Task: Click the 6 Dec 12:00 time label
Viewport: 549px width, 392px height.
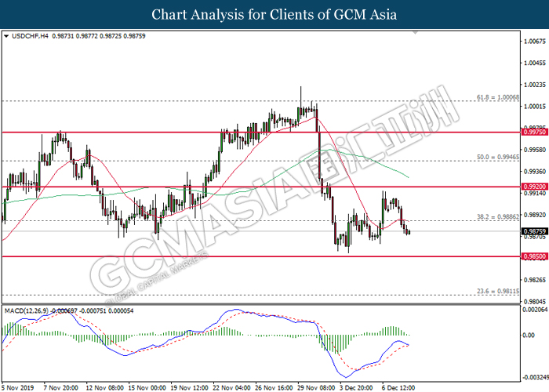Action: pyautogui.click(x=398, y=388)
